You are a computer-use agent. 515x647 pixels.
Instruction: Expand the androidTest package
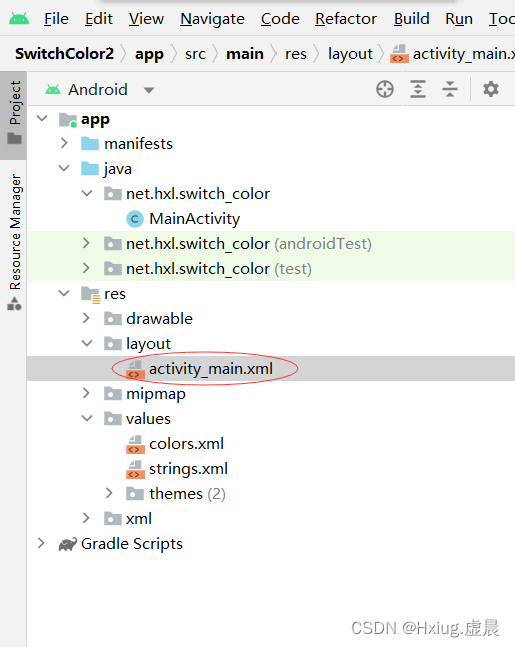point(86,243)
